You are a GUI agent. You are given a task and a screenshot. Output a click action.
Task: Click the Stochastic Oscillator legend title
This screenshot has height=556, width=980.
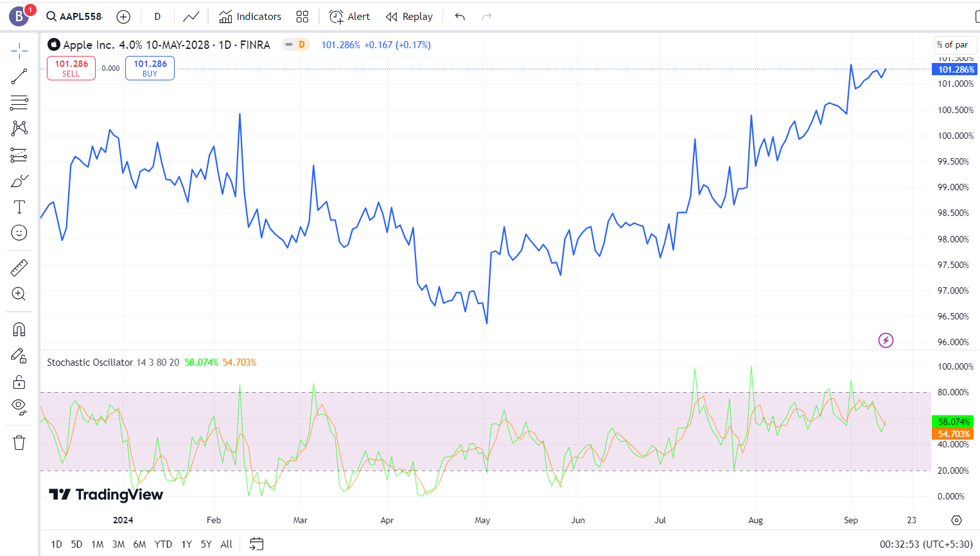pyautogui.click(x=90, y=363)
